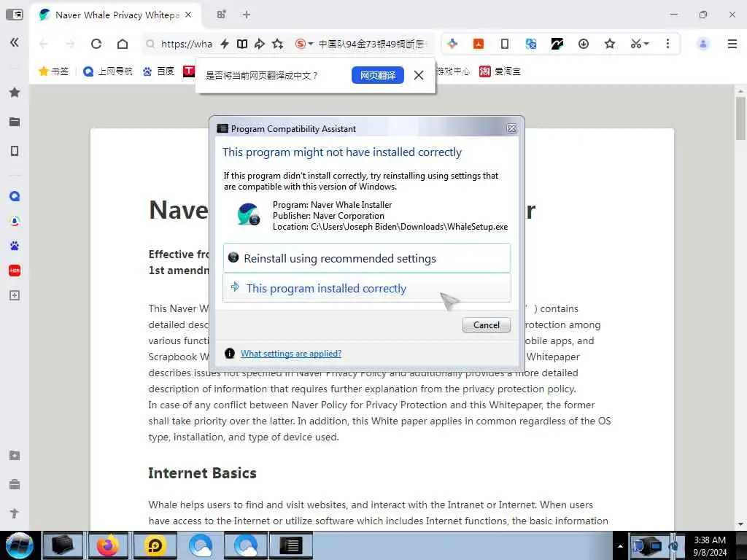Click the orange PDF toolbar icon
Image resolution: width=747 pixels, height=560 pixels.
click(x=479, y=44)
